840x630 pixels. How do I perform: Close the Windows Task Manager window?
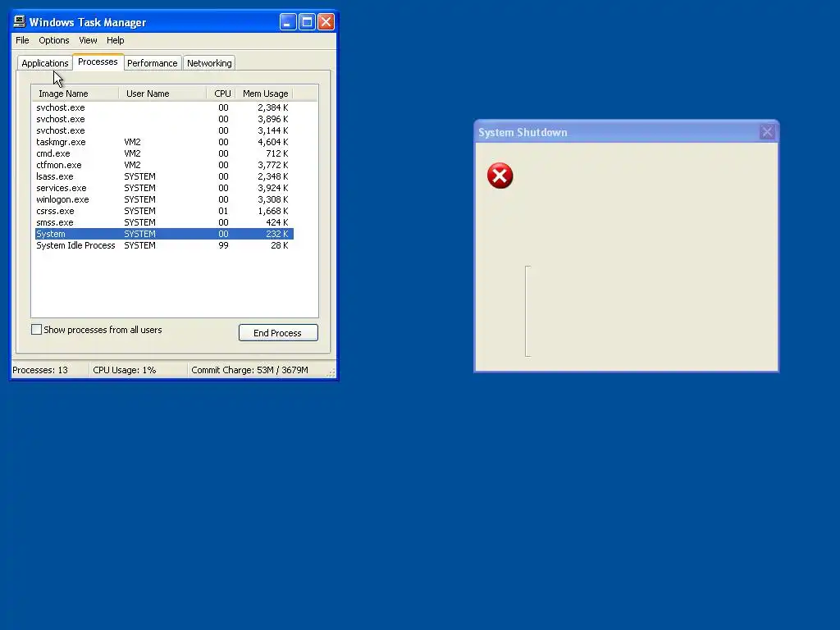(326, 22)
